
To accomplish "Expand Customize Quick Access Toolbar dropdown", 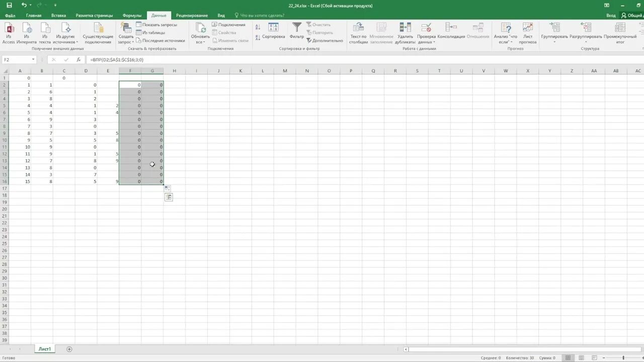I will pos(55,5).
